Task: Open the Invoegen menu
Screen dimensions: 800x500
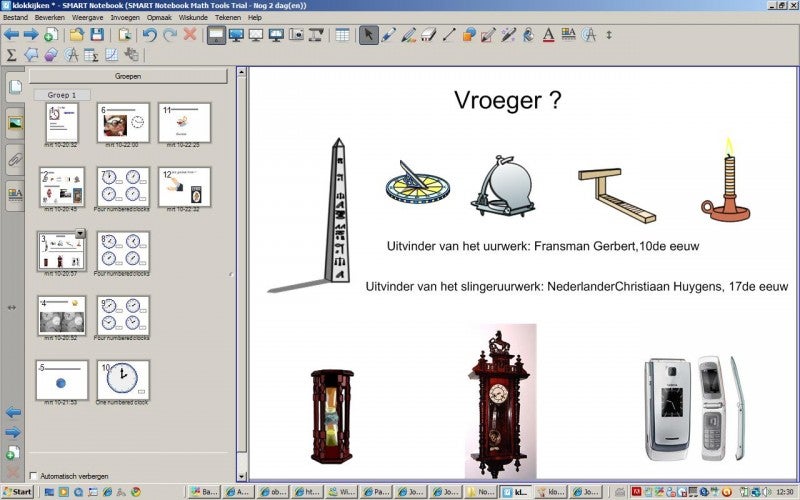Action: click(x=125, y=17)
